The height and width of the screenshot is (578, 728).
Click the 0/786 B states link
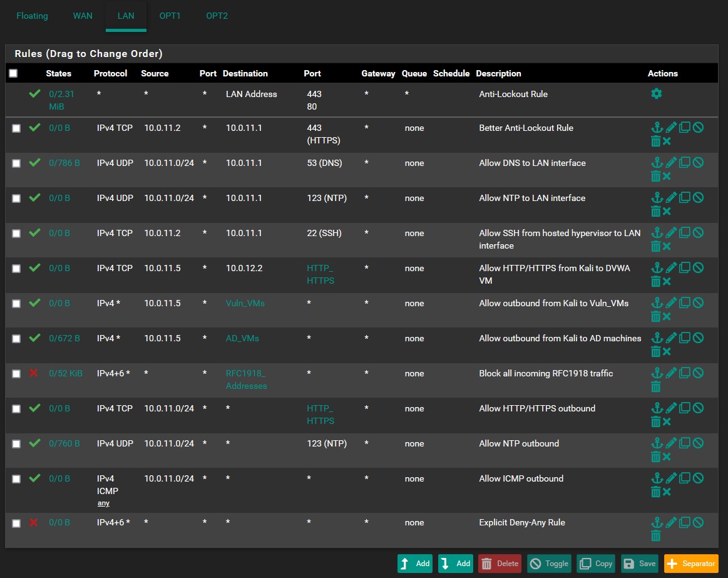click(x=64, y=163)
